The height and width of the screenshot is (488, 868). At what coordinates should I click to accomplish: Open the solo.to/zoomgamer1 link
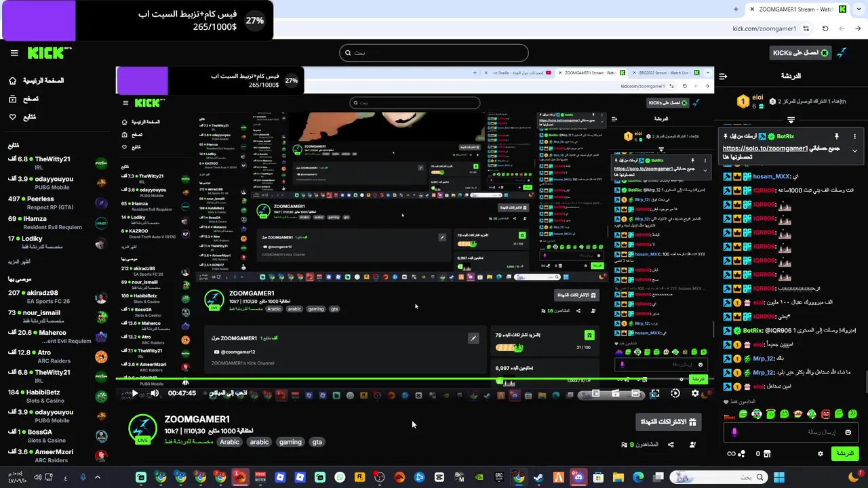tap(765, 148)
